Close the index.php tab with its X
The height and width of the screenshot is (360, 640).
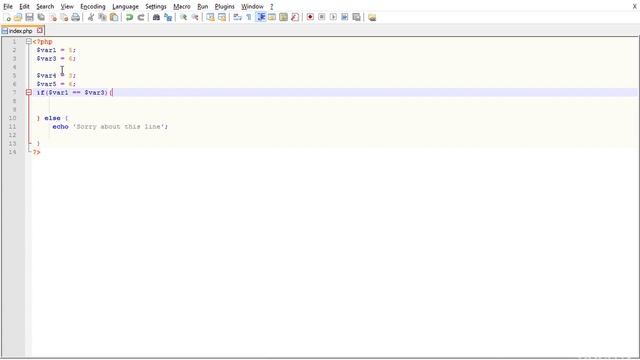pos(40,30)
